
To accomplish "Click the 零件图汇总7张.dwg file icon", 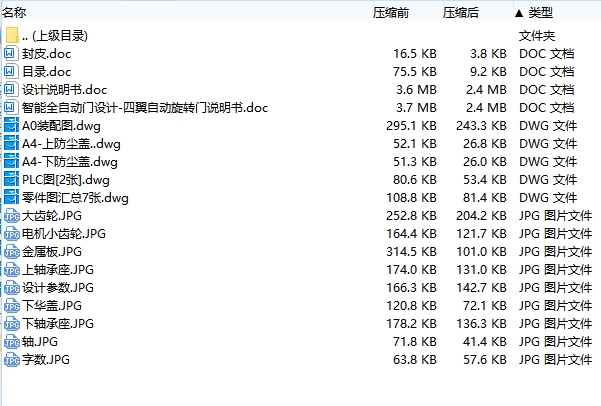I will click(x=11, y=197).
